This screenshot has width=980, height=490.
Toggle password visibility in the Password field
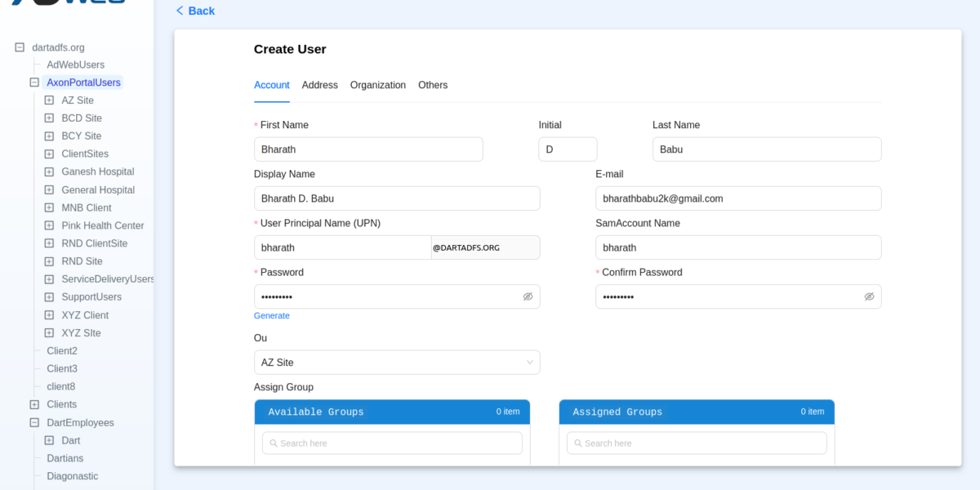(x=528, y=296)
